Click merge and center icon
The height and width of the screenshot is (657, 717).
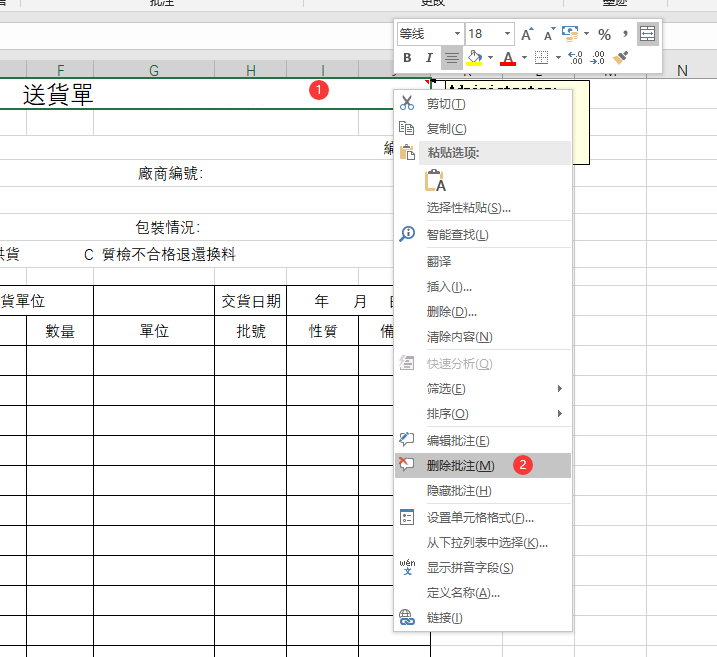pos(647,34)
